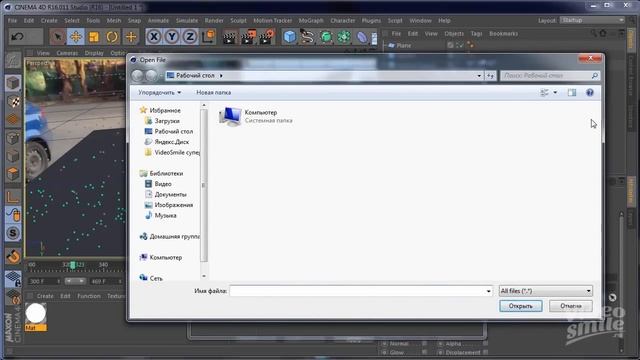This screenshot has width=640, height=360.
Task: Click Компьютер system folder in file list
Action: pyautogui.click(x=256, y=116)
